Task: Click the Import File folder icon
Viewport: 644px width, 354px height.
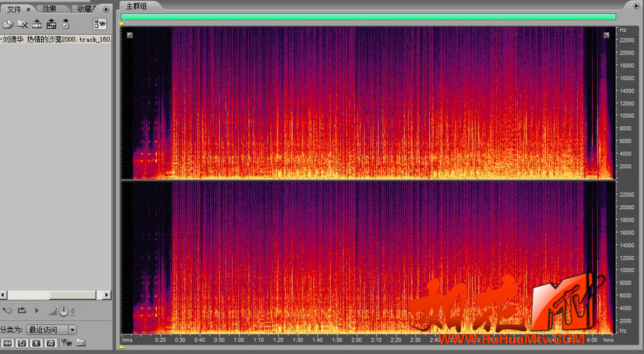Action: 8,24
